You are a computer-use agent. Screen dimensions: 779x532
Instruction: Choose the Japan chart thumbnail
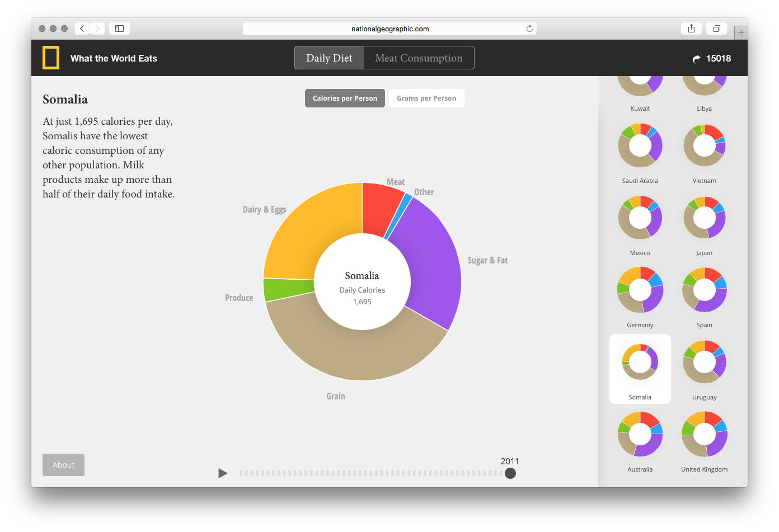(x=704, y=218)
